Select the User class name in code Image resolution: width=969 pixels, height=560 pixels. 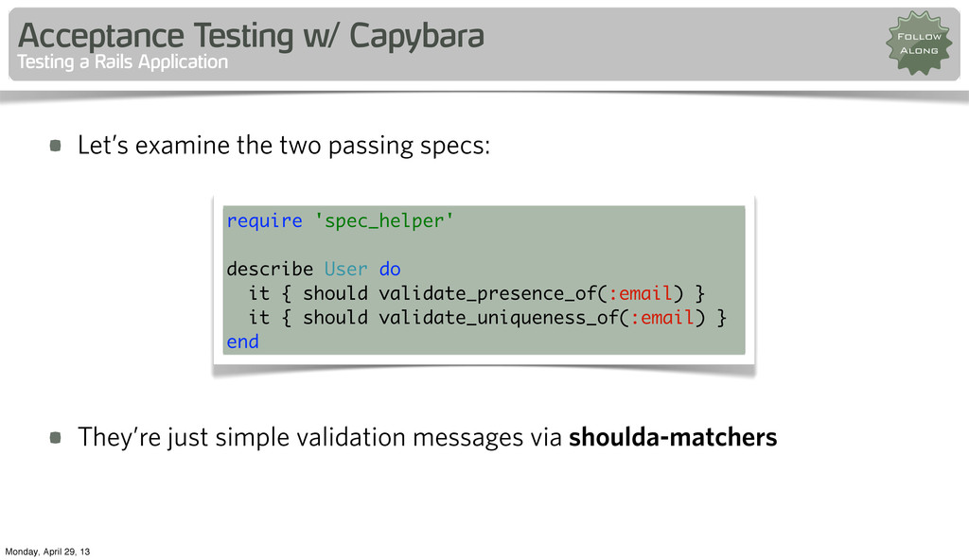345,269
